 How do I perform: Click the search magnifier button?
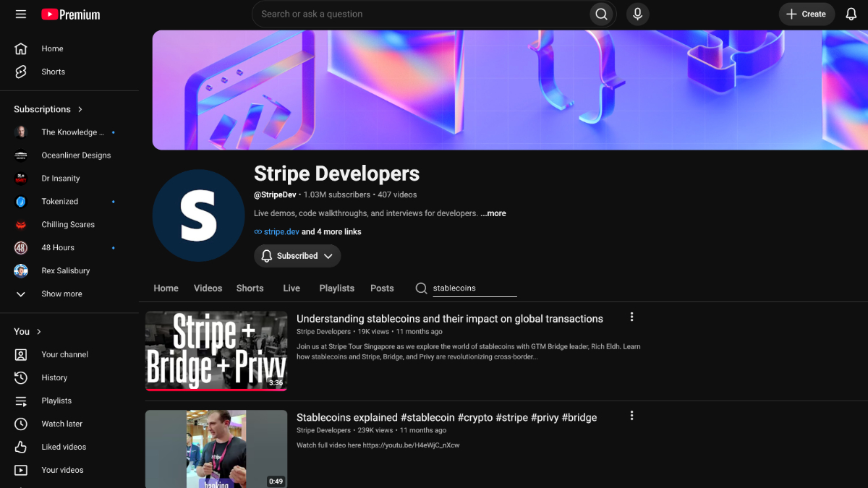click(601, 14)
